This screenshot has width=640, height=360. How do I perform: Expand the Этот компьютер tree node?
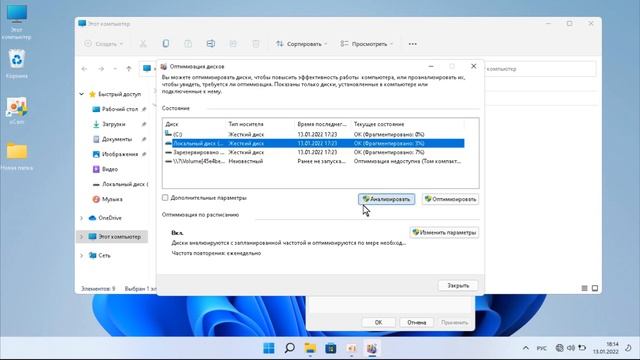coord(82,237)
